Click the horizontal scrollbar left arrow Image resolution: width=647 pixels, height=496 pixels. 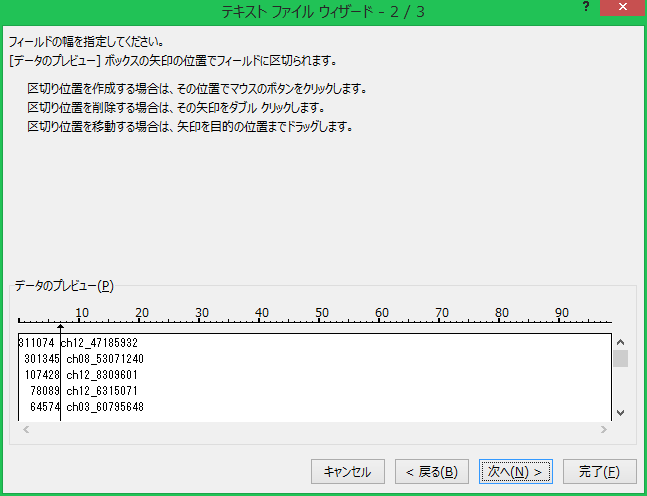coord(25,429)
